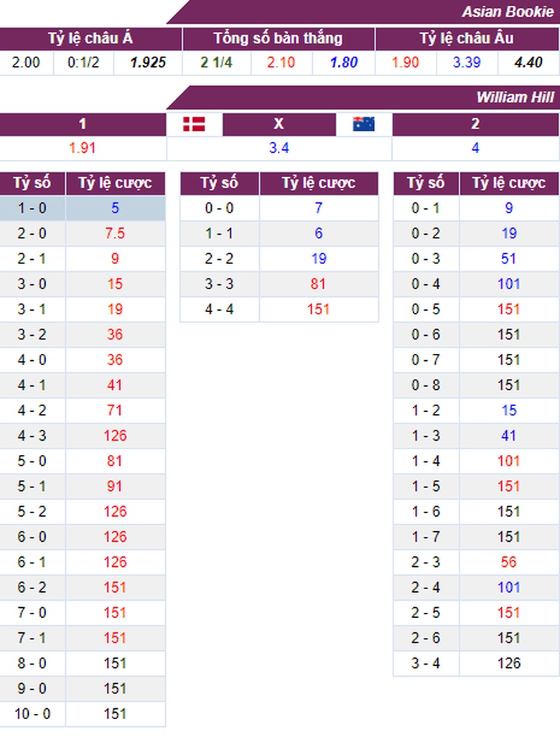This screenshot has height=737, width=560.
Task: Click the Denmark flag icon
Action: 194,124
